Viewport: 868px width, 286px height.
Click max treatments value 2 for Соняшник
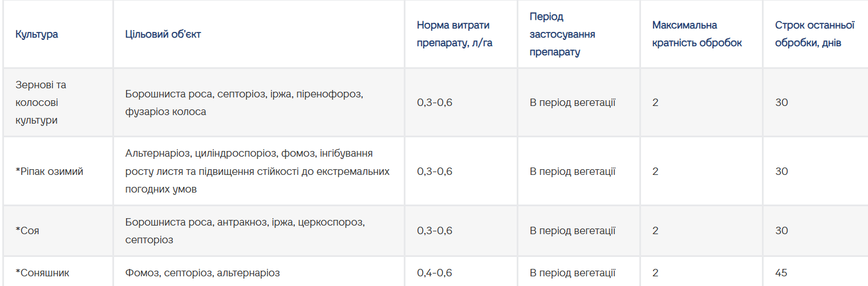(x=655, y=273)
